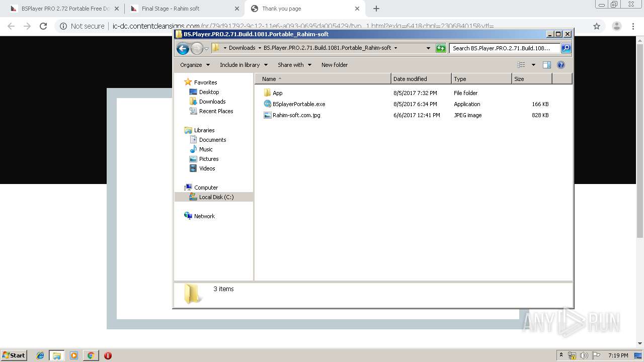Open Internet Explorer from the taskbar
The image size is (644, 362).
pyautogui.click(x=40, y=355)
